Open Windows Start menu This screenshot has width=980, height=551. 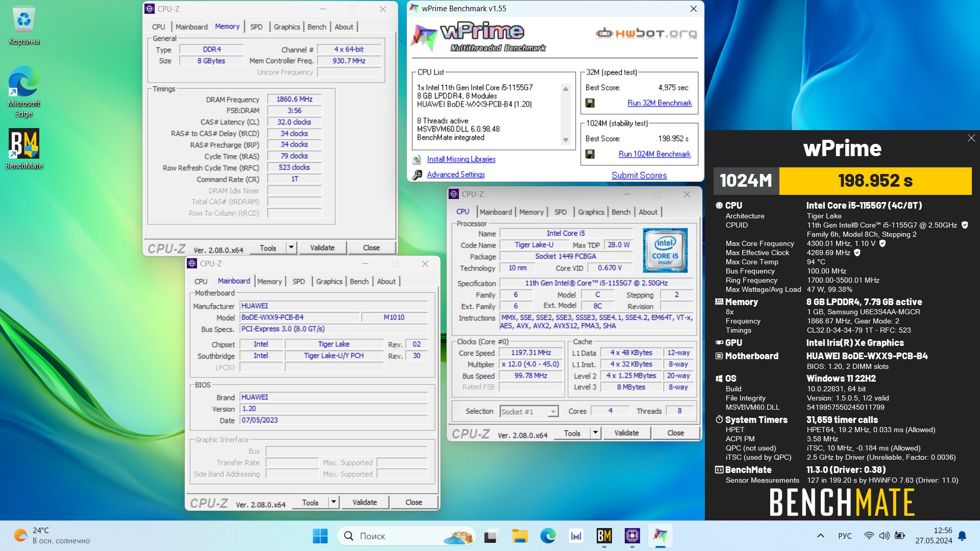[320, 536]
